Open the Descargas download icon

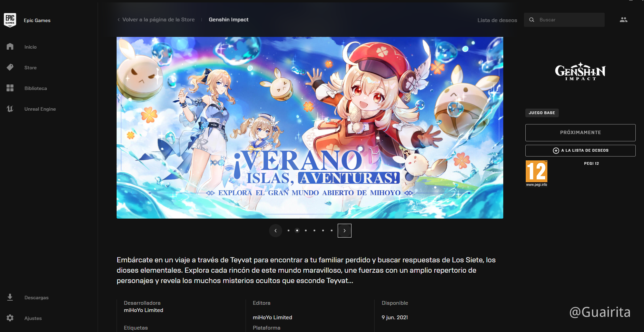[x=10, y=297]
